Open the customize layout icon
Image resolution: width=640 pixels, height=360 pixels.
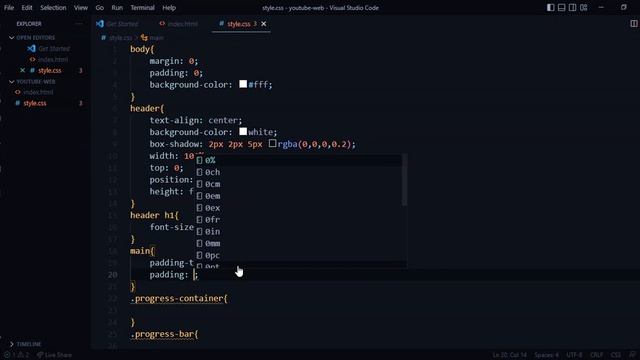(x=584, y=7)
